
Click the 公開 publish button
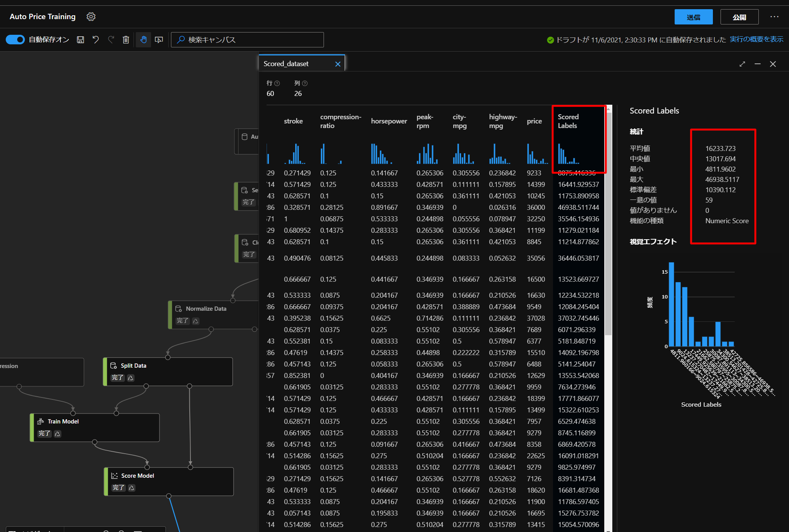[x=739, y=17]
